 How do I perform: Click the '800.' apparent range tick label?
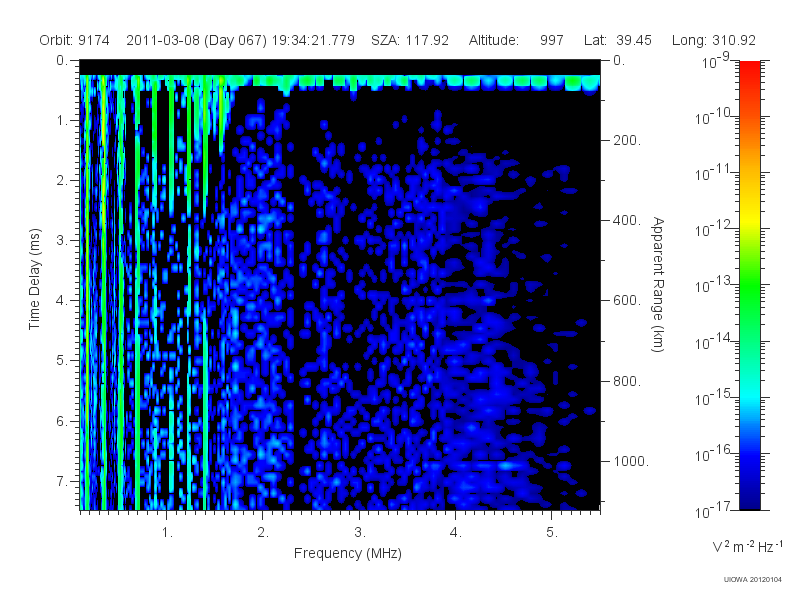[626, 381]
